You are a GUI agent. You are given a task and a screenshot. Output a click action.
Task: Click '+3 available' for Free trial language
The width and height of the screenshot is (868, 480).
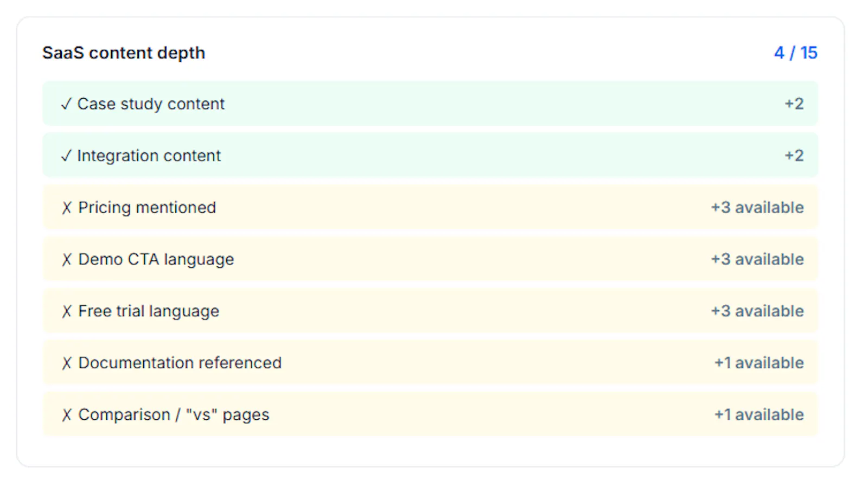click(x=757, y=311)
